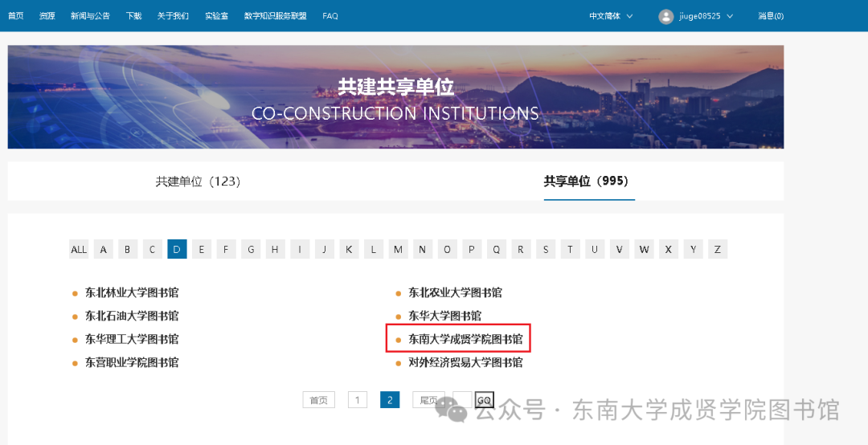Screen dimensions: 868x445
Task: Go to pagination page 1
Action: click(x=358, y=399)
